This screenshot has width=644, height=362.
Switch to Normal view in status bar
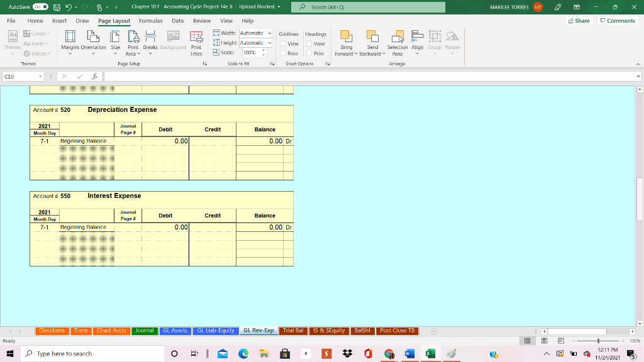(x=528, y=341)
